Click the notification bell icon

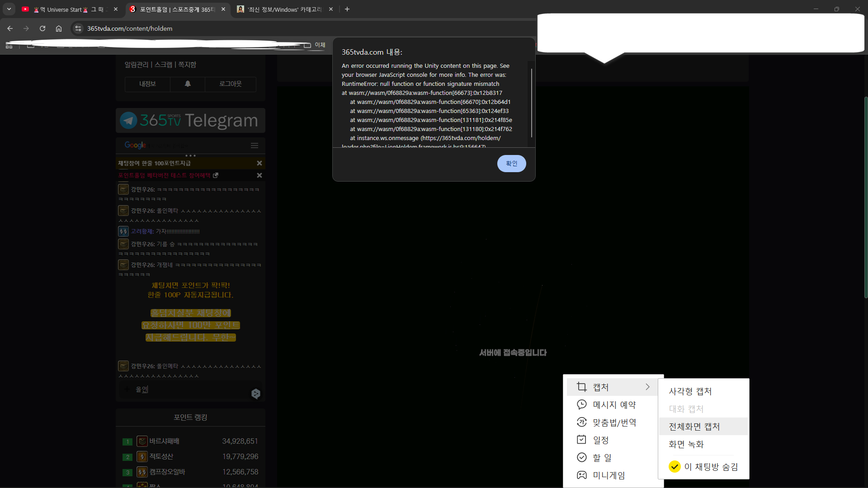point(188,84)
